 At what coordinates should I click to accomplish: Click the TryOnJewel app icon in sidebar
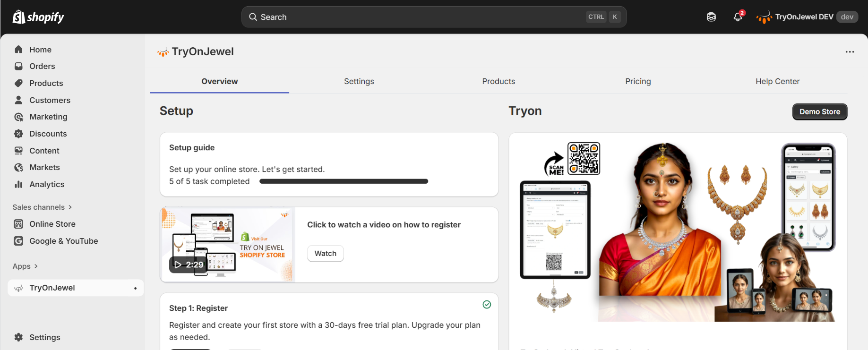coord(18,288)
